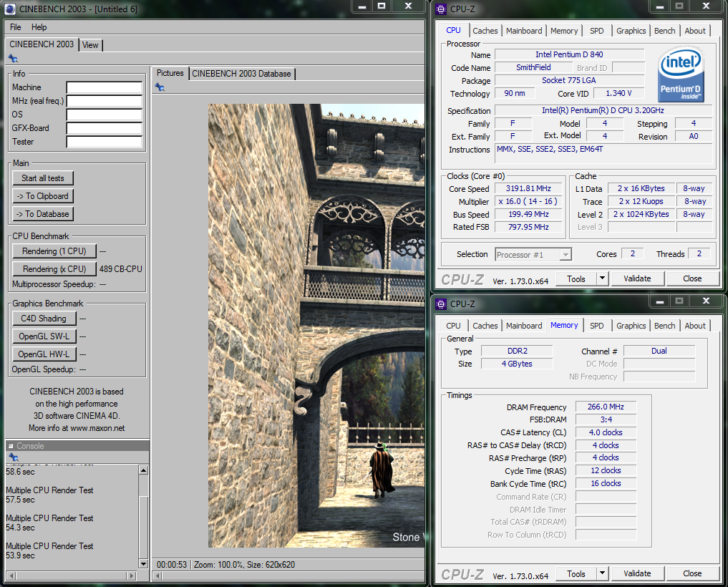Click the -> To Clipboard button
Screen dimensions: 728x587
43,196
